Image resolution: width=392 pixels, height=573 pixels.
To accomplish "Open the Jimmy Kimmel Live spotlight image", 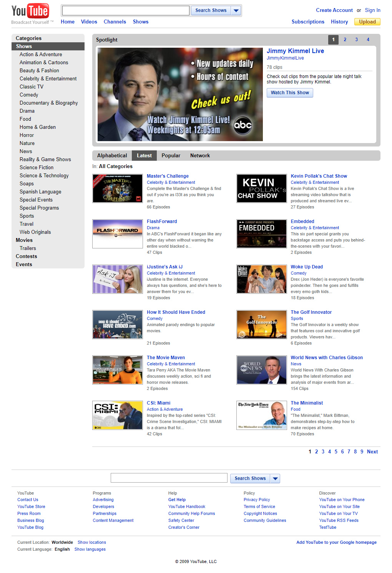I will pyautogui.click(x=180, y=95).
